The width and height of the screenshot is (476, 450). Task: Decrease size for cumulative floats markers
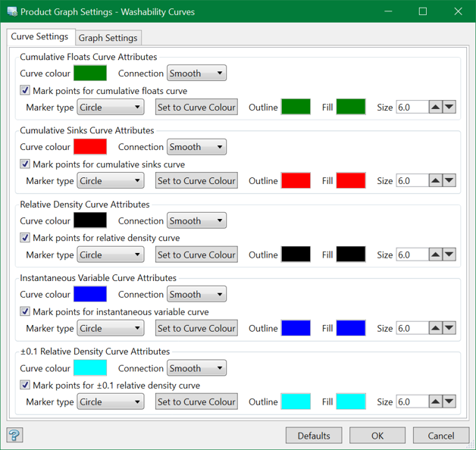tap(449, 107)
